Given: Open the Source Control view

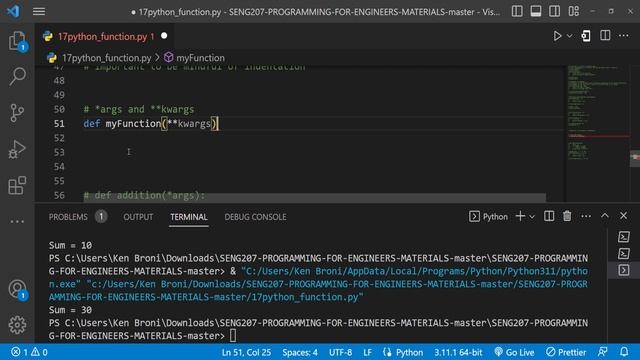Looking at the screenshot, I should (17, 113).
